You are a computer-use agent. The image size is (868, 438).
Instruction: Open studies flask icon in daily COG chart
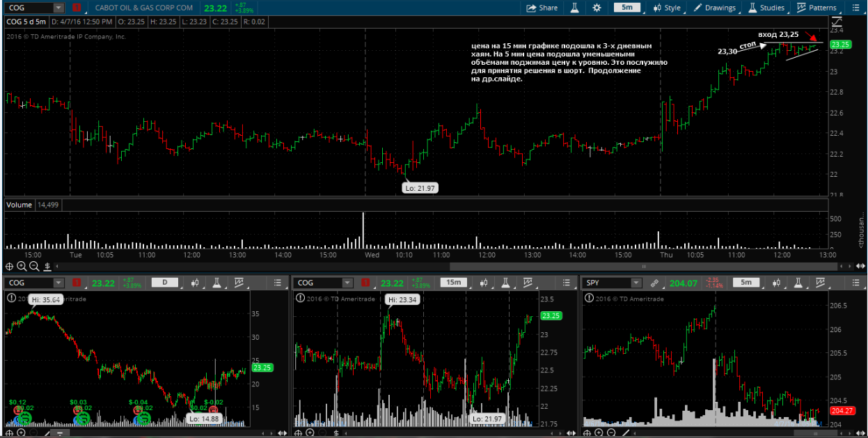click(x=217, y=283)
